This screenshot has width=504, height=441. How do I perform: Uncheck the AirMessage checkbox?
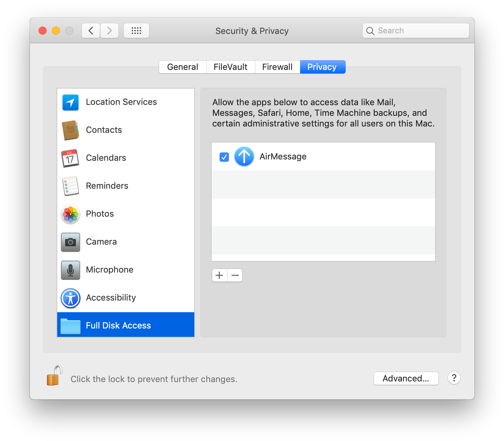point(224,157)
